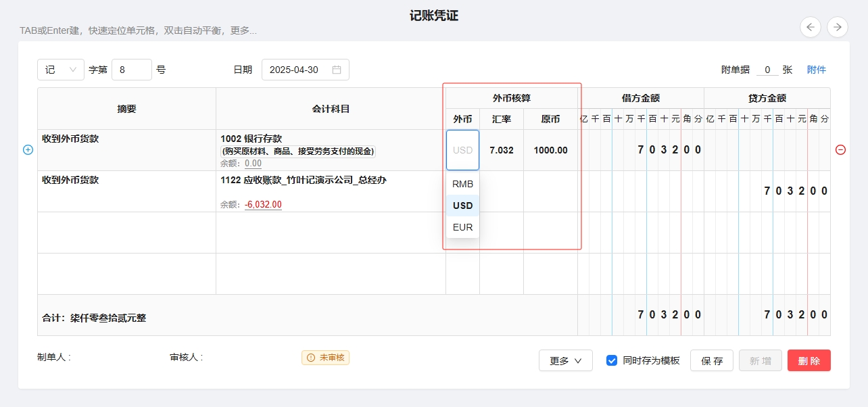Click the red remove row minus icon
This screenshot has width=868, height=407.
[840, 150]
